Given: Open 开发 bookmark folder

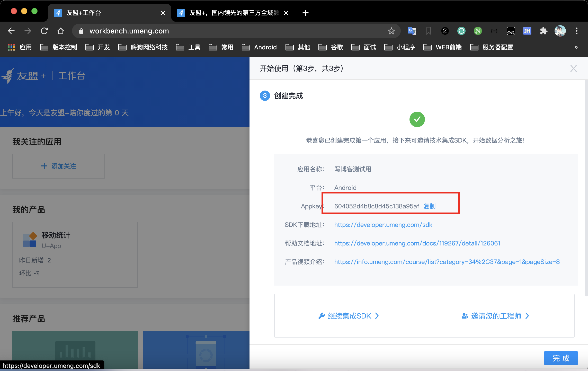Looking at the screenshot, I should click(x=98, y=47).
